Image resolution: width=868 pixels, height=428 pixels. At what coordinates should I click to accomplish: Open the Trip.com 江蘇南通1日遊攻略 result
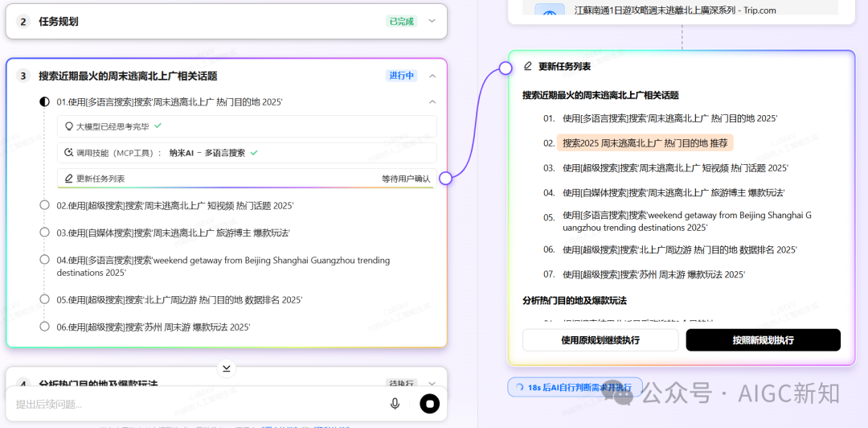pyautogui.click(x=675, y=10)
